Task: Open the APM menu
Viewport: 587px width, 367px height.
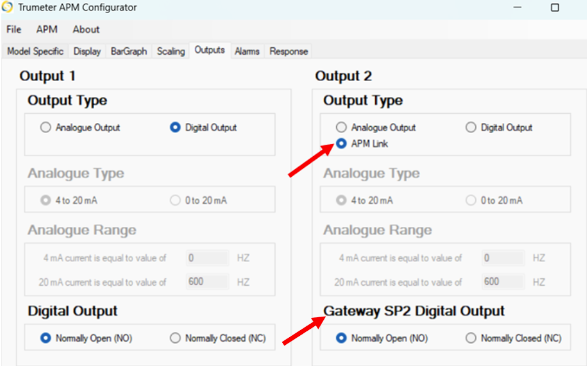Action: (x=47, y=29)
